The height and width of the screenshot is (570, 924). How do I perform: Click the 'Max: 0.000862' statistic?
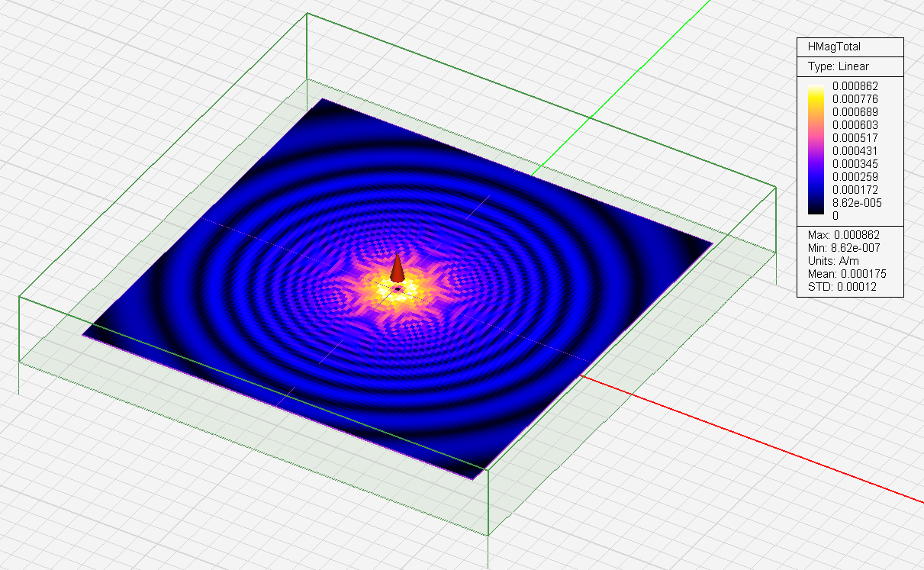pyautogui.click(x=845, y=234)
